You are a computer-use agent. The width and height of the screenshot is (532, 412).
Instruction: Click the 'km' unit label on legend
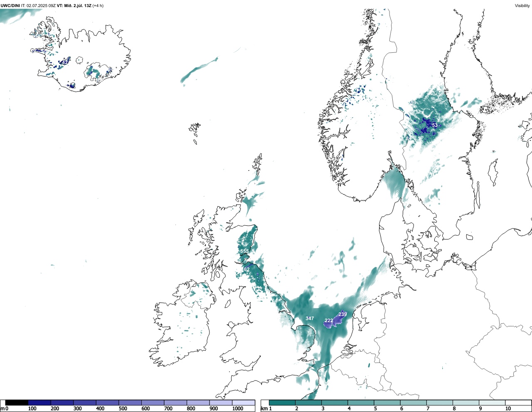(x=264, y=409)
